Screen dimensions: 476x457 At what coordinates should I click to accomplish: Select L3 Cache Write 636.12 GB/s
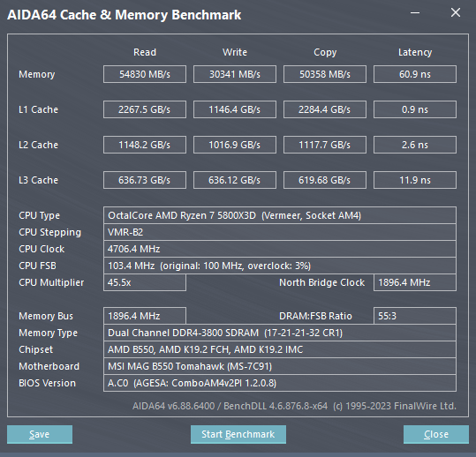(235, 180)
